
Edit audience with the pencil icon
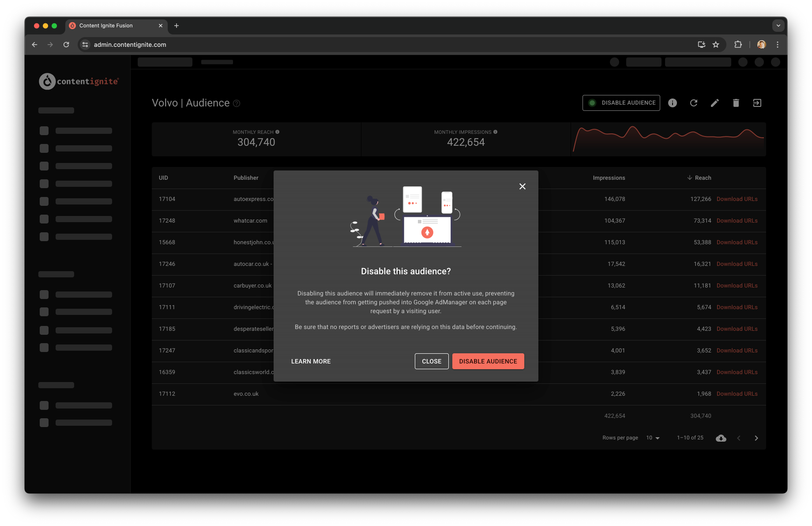[x=715, y=103]
